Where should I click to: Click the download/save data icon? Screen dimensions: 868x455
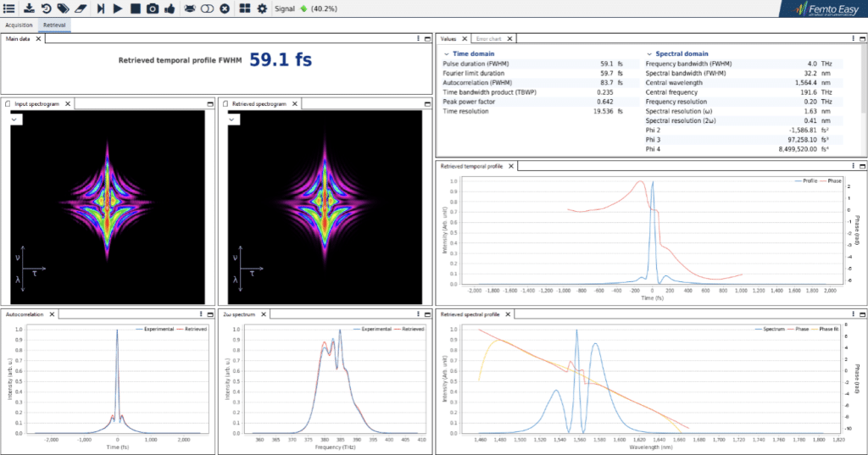pos(29,8)
